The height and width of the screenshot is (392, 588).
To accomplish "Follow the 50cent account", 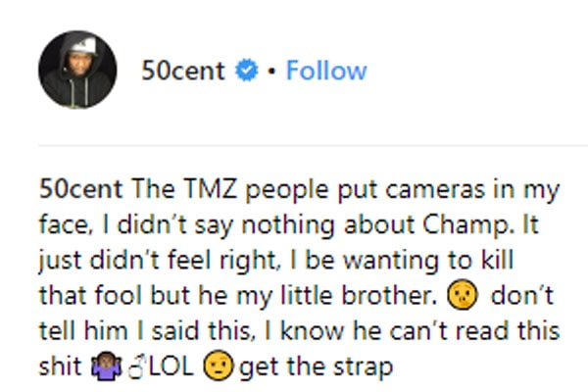I will [326, 72].
